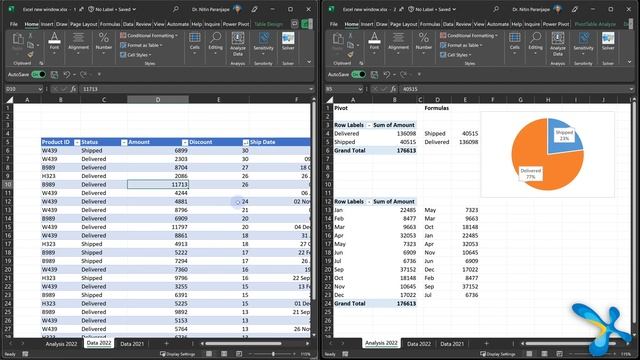Screen dimensions: 640x360
Task: Undo last action in left window
Action: coord(67,75)
